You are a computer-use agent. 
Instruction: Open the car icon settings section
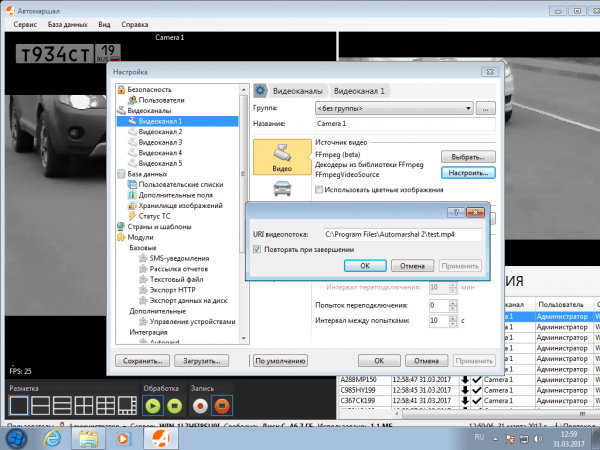point(282,188)
